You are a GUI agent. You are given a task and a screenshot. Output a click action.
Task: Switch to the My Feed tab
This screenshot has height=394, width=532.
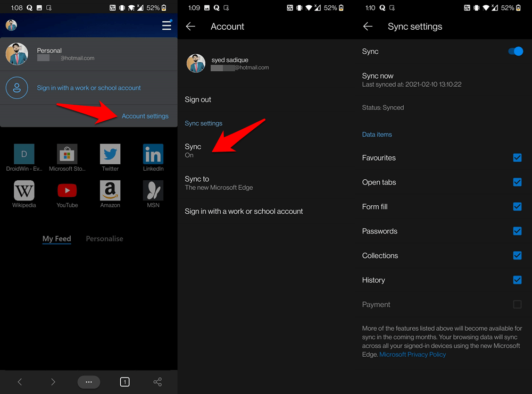click(57, 239)
